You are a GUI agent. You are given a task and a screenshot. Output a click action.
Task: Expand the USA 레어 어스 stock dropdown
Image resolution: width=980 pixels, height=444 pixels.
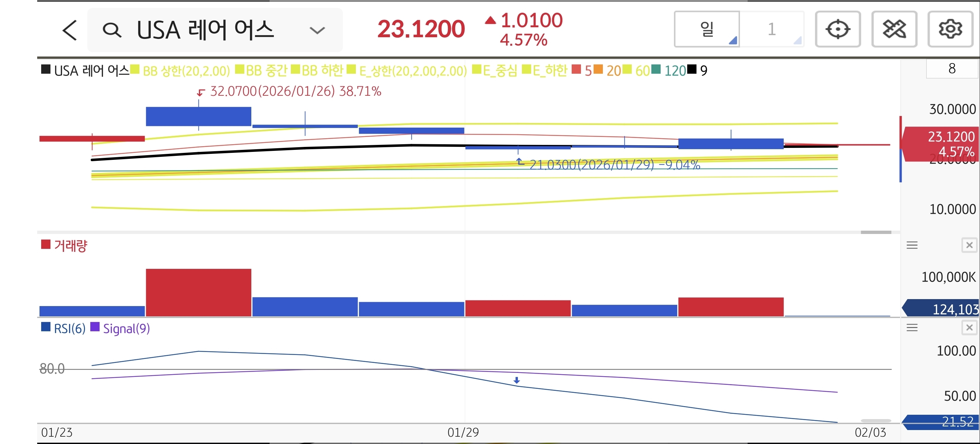317,30
